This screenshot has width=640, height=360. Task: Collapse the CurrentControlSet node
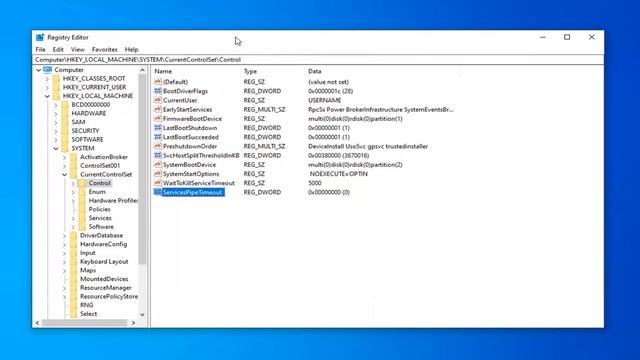click(x=64, y=175)
